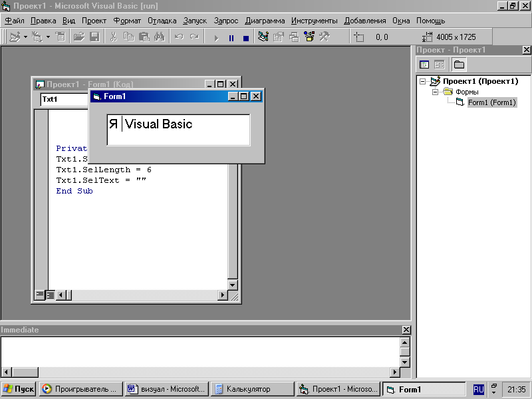
Task: Open the Menu Editor from the toolbar
Action: point(61,37)
